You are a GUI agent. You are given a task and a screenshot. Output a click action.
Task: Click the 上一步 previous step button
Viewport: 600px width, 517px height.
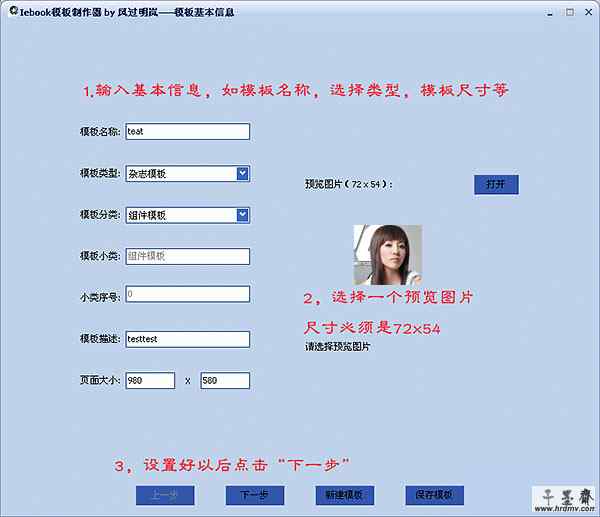point(165,495)
